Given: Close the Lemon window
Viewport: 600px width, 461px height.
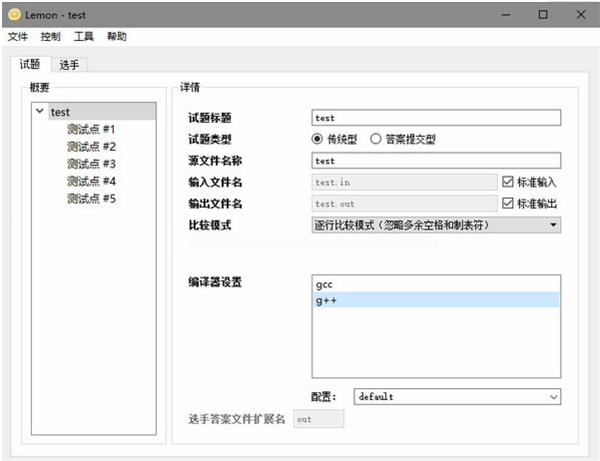Looking at the screenshot, I should click(x=581, y=15).
